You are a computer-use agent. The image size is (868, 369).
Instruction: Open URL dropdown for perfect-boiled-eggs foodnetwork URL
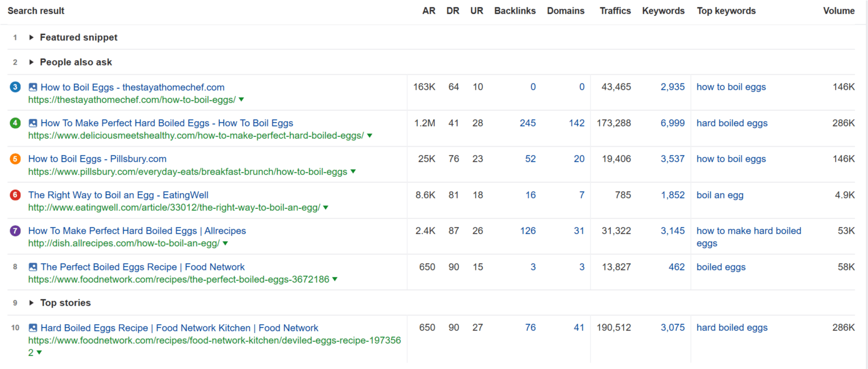tap(335, 279)
